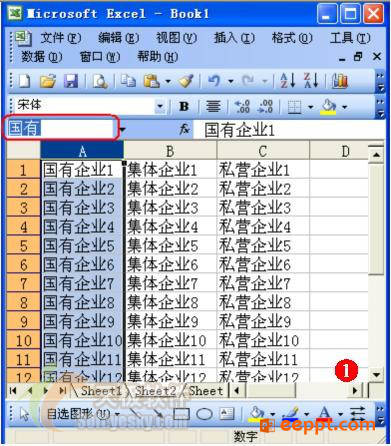The image size is (391, 446).
Task: Click the New blank workbook icon
Action: tap(25, 81)
